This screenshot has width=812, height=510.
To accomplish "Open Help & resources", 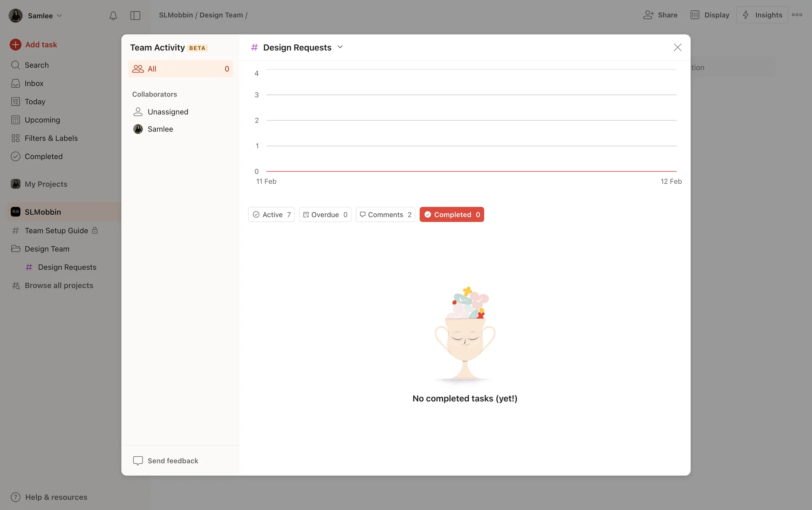I will click(x=56, y=497).
